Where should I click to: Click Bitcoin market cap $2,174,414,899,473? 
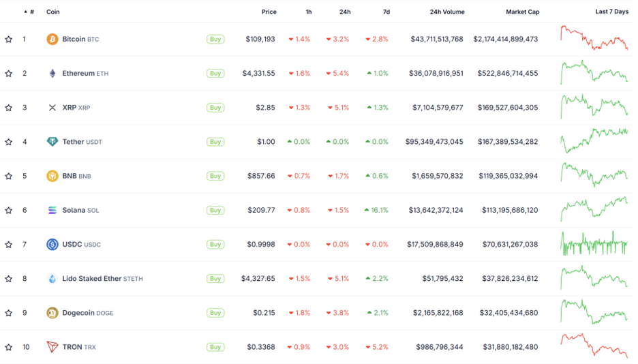(506, 39)
